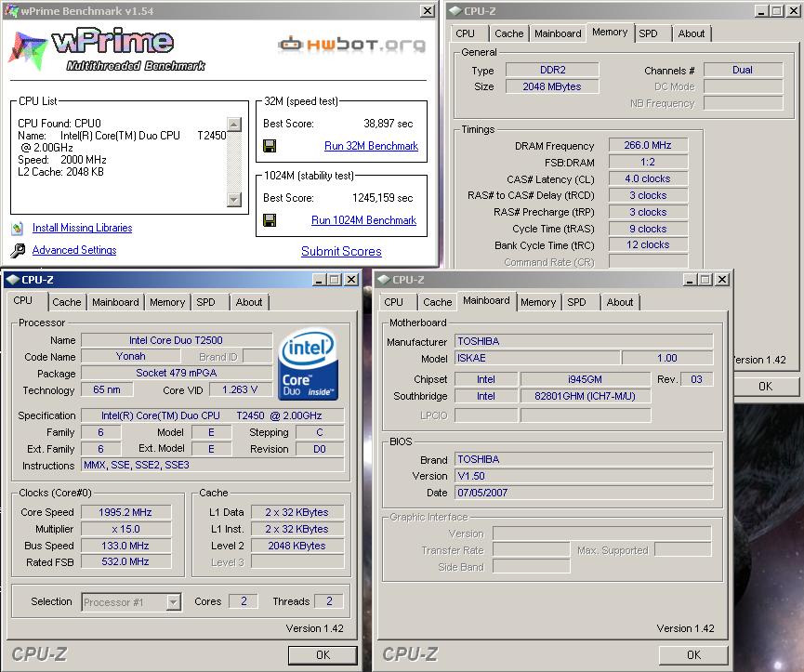Click the Code Name value Yonah
Screen dimensions: 804x672
click(131, 356)
